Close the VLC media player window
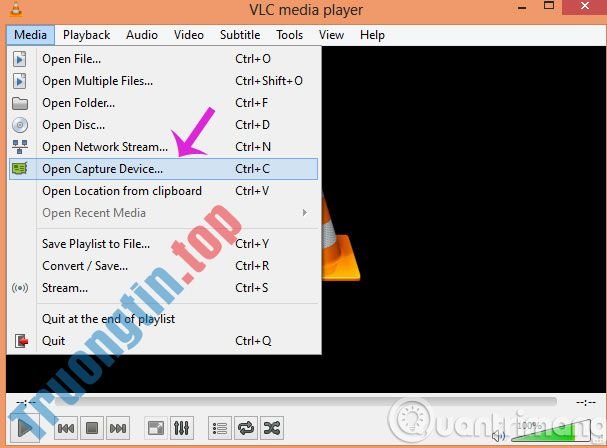The height and width of the screenshot is (448, 607). 585,7
